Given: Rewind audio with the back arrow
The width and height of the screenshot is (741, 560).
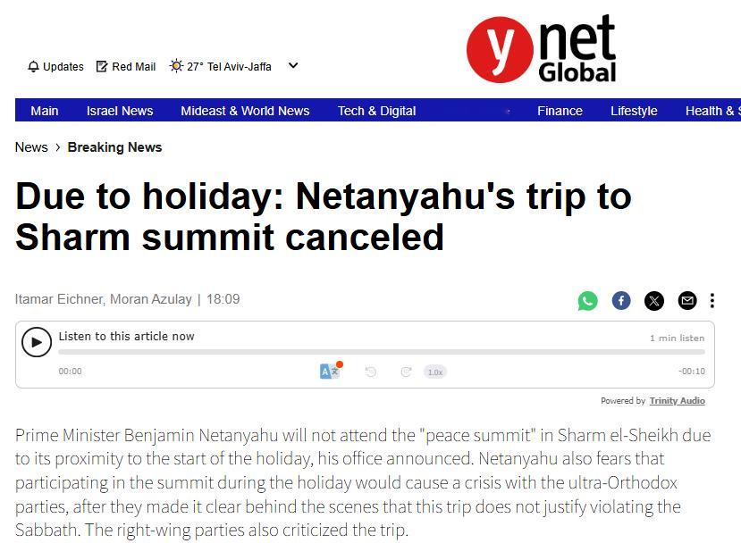Looking at the screenshot, I should pyautogui.click(x=371, y=372).
